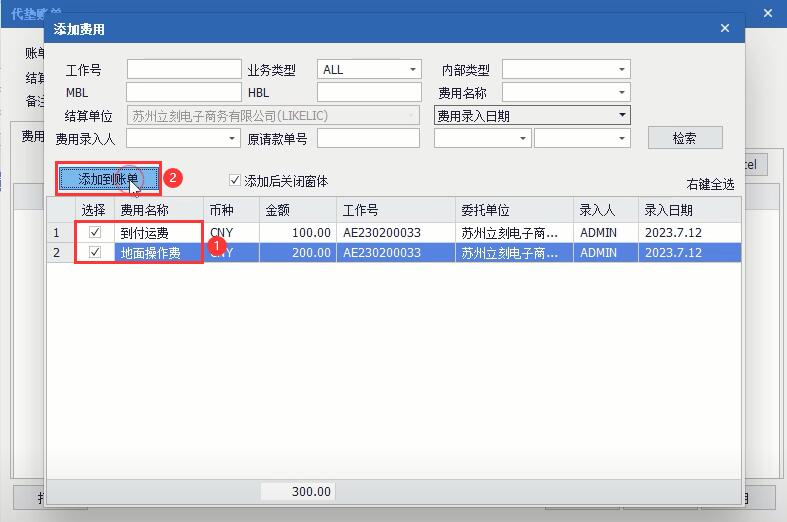Viewport: 787px width, 522px height.
Task: Click the HBL text field
Action: (x=369, y=92)
